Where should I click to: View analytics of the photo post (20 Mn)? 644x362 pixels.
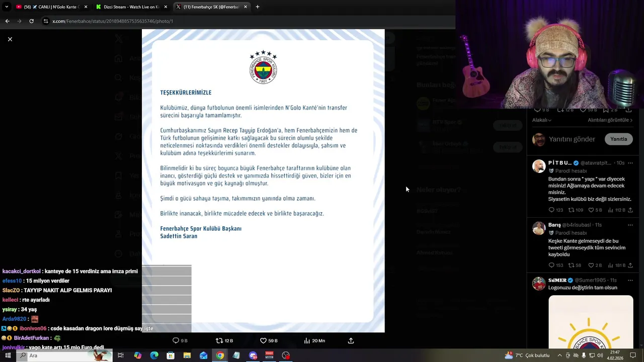pos(314,341)
